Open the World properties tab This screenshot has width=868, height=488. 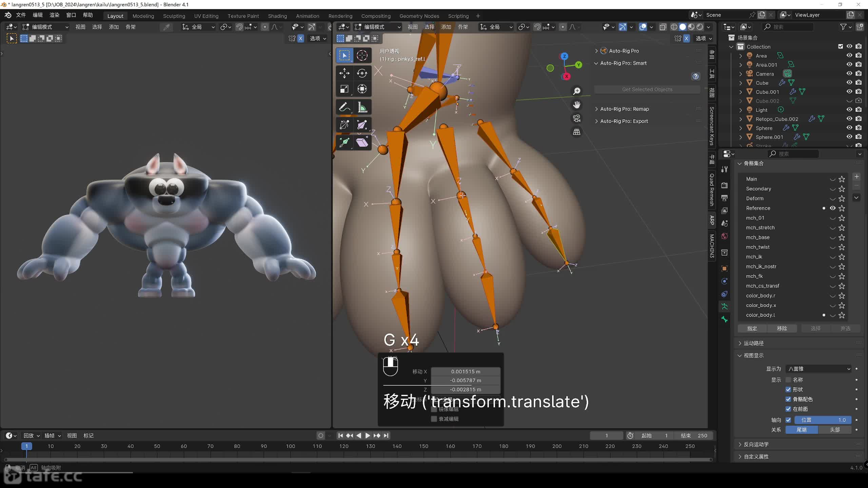(x=725, y=236)
